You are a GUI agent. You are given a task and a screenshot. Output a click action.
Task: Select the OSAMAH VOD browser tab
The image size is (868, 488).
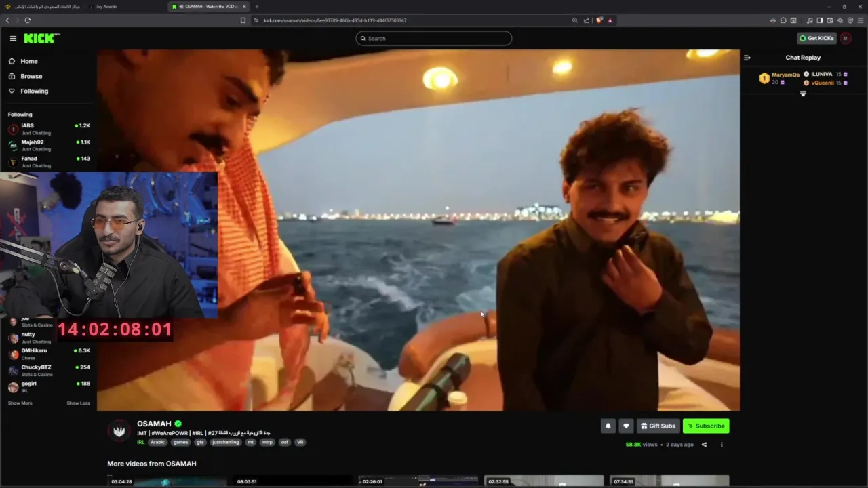tap(209, 7)
